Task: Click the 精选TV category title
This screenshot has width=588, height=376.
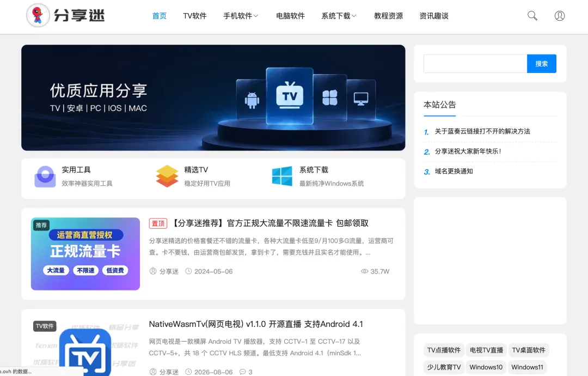Action: coord(196,170)
